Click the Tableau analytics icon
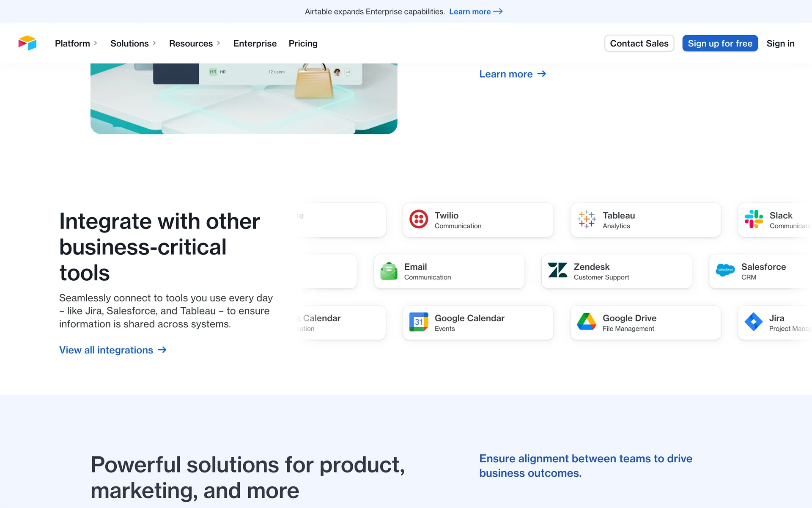Image resolution: width=812 pixels, height=508 pixels. (x=587, y=219)
